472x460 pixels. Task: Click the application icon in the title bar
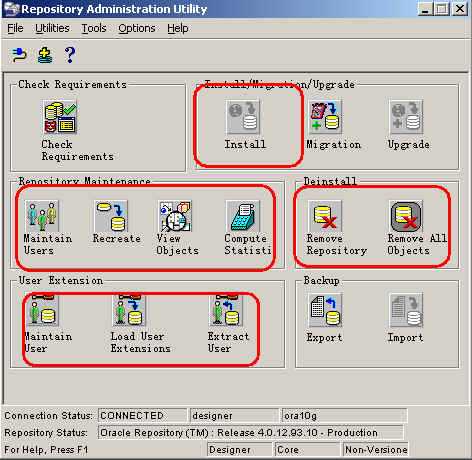click(11, 9)
